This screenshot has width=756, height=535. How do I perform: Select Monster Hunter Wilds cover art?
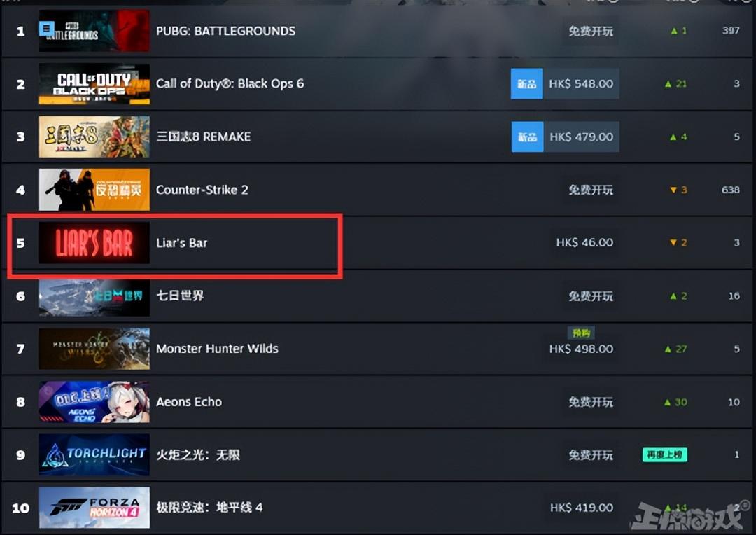pyautogui.click(x=94, y=349)
